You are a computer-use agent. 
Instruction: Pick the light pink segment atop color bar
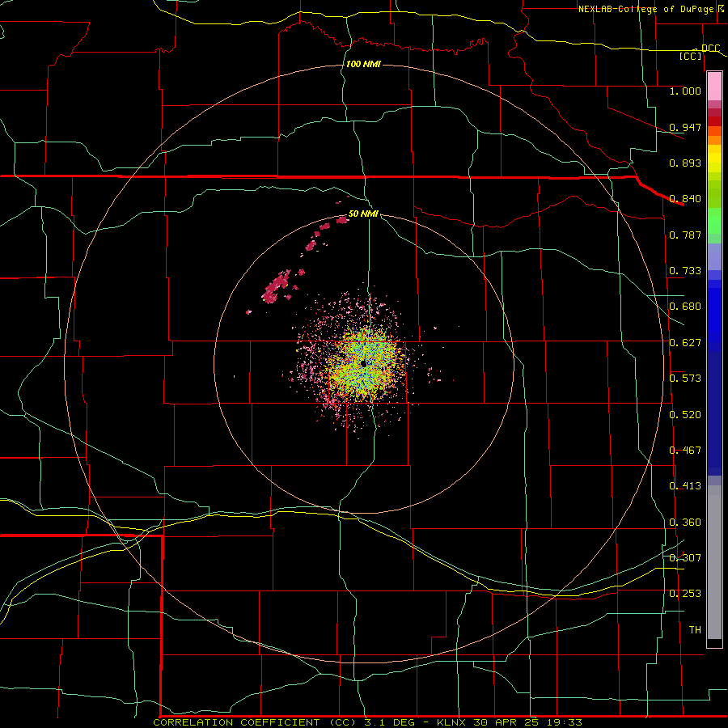coord(714,86)
